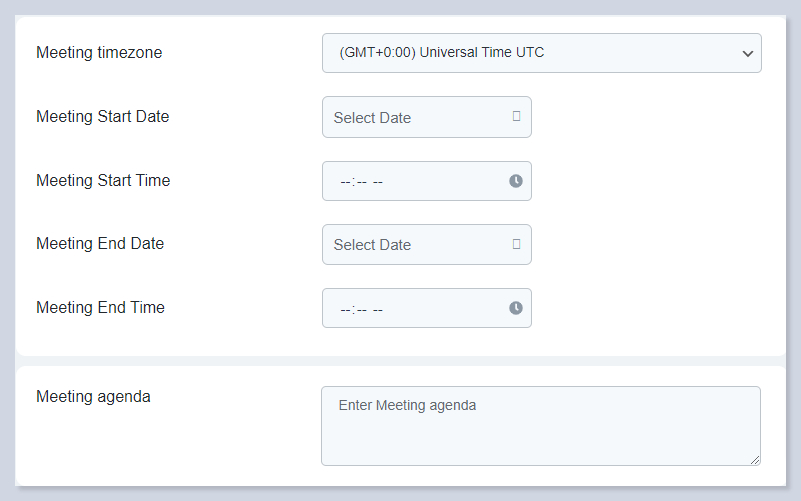Open the Meeting timezone dropdown
The image size is (801, 501).
540,53
